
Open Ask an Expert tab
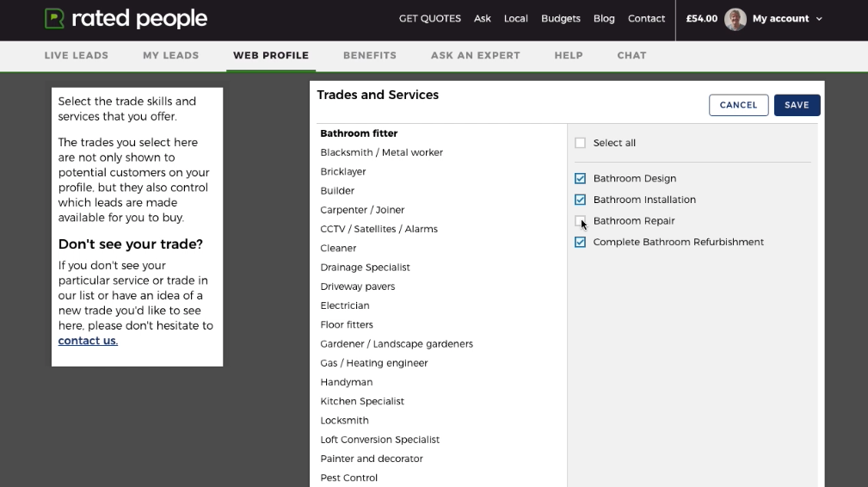476,55
